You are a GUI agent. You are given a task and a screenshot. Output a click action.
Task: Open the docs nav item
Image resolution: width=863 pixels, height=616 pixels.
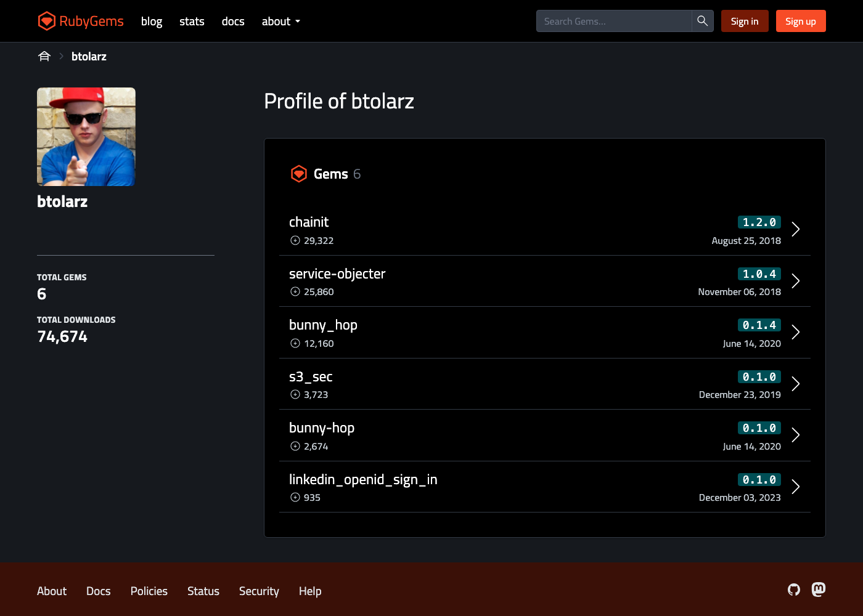(x=233, y=21)
